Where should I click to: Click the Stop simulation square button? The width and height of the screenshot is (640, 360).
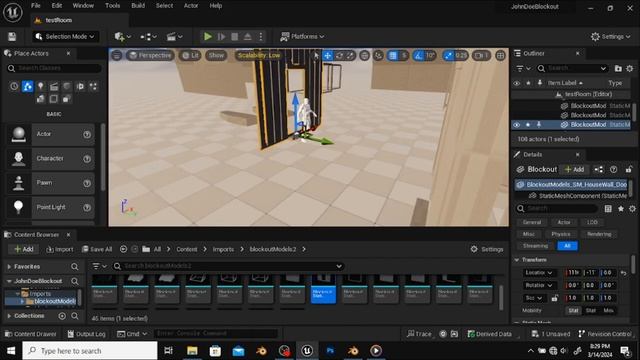point(235,37)
